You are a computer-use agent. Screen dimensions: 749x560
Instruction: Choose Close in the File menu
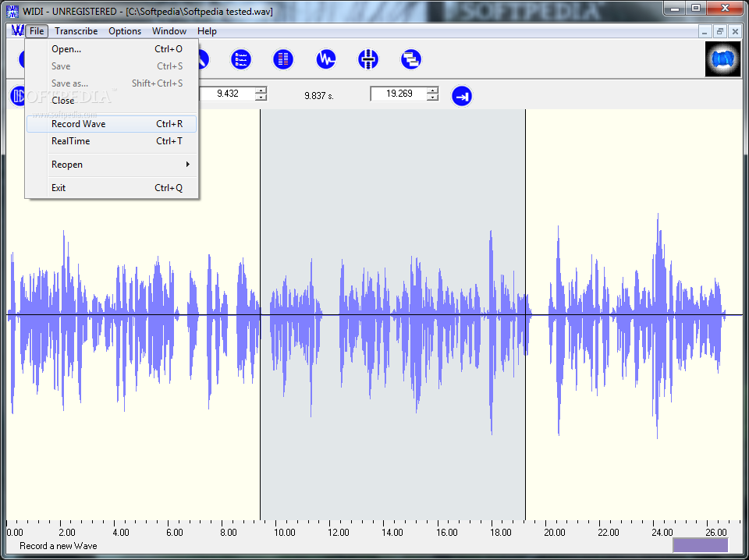(112, 101)
